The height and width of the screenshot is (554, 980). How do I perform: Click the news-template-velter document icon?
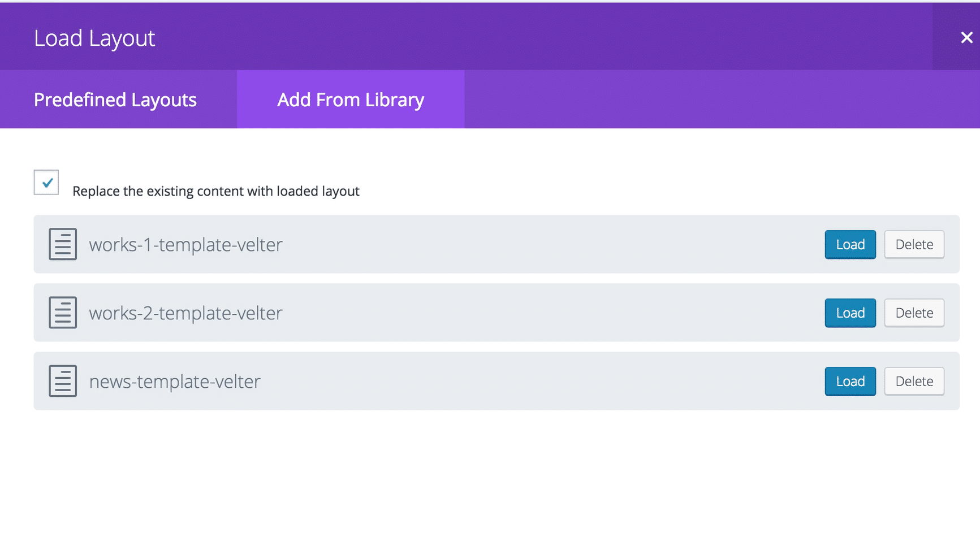pos(63,381)
